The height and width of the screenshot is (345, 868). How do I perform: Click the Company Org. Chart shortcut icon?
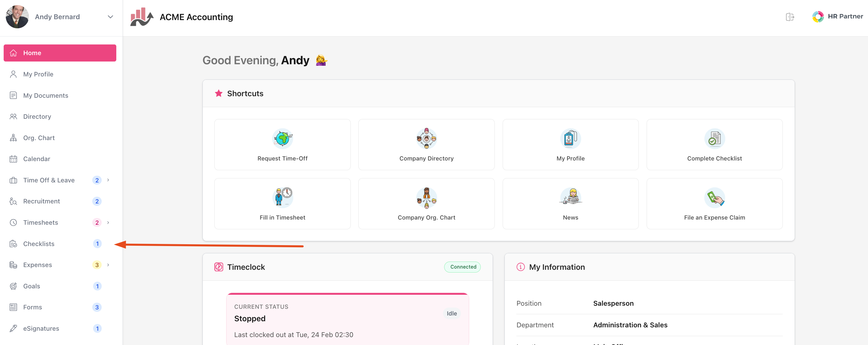(x=426, y=197)
